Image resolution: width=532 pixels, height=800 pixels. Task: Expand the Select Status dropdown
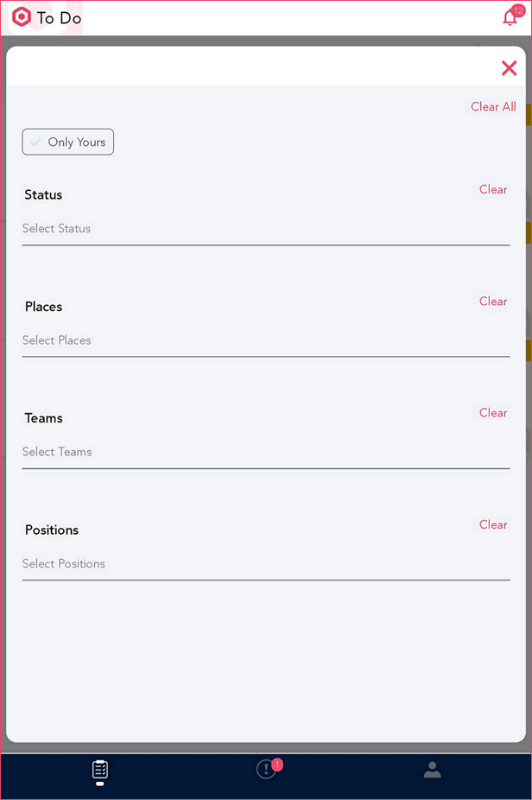coord(266,229)
